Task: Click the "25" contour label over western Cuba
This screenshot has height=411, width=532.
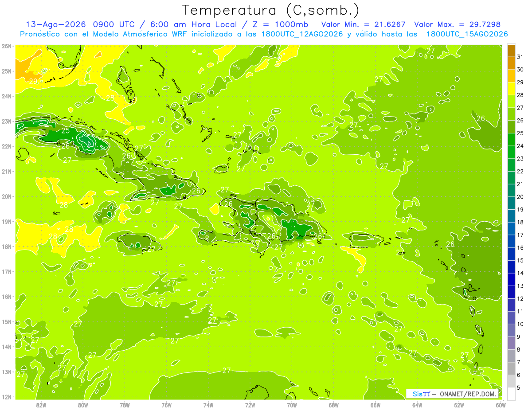Action: [65, 131]
